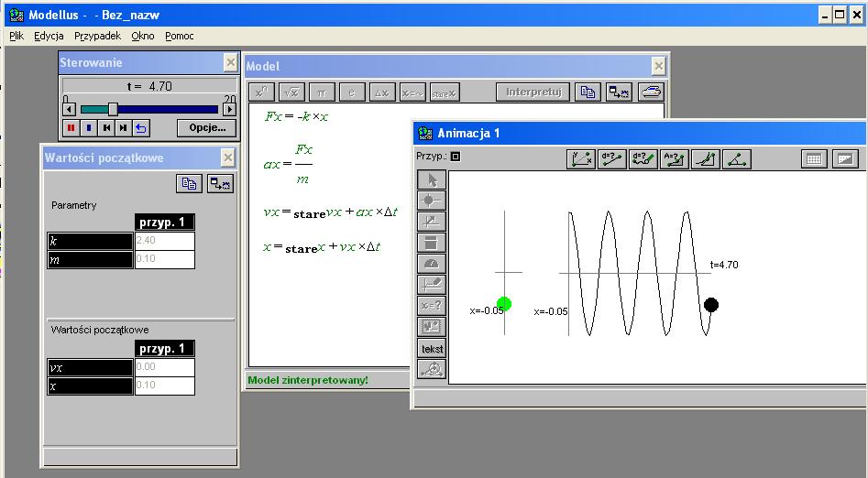Screen dimensions: 868x478
Task: Insert the e constant in the Model
Action: tap(352, 92)
